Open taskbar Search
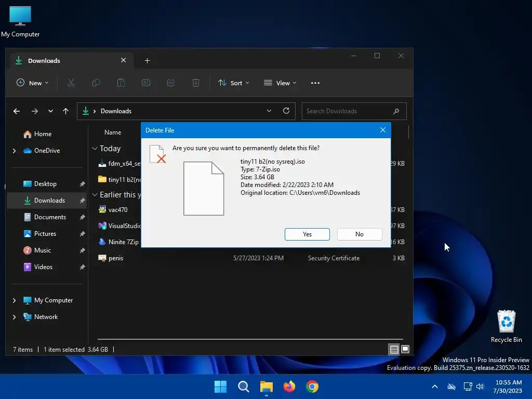Screen dimensions: 532x399 pos(243,387)
